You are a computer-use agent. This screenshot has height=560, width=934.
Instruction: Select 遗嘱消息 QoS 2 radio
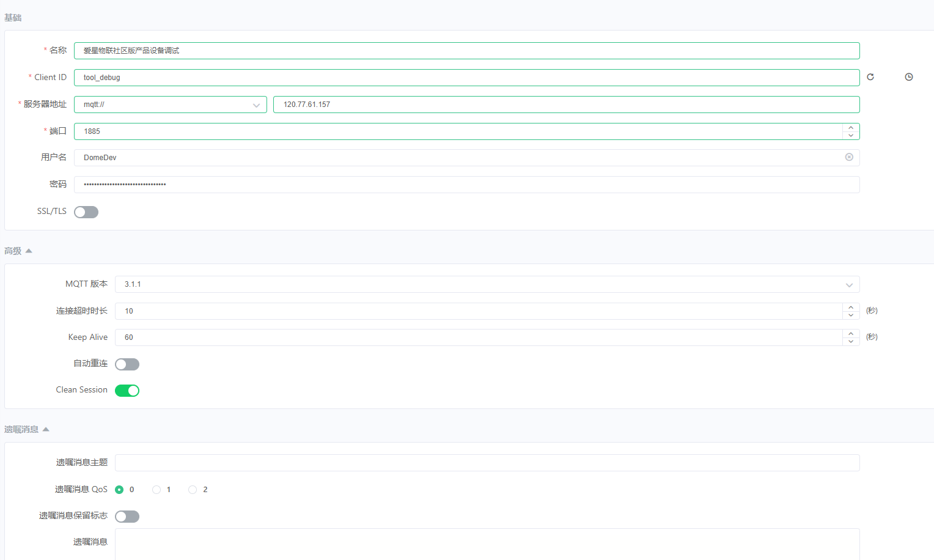193,490
